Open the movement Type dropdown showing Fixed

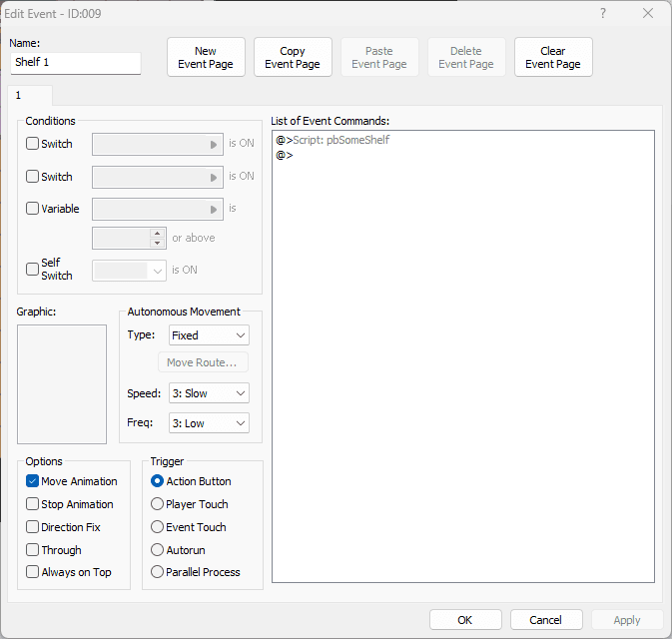pyautogui.click(x=209, y=335)
